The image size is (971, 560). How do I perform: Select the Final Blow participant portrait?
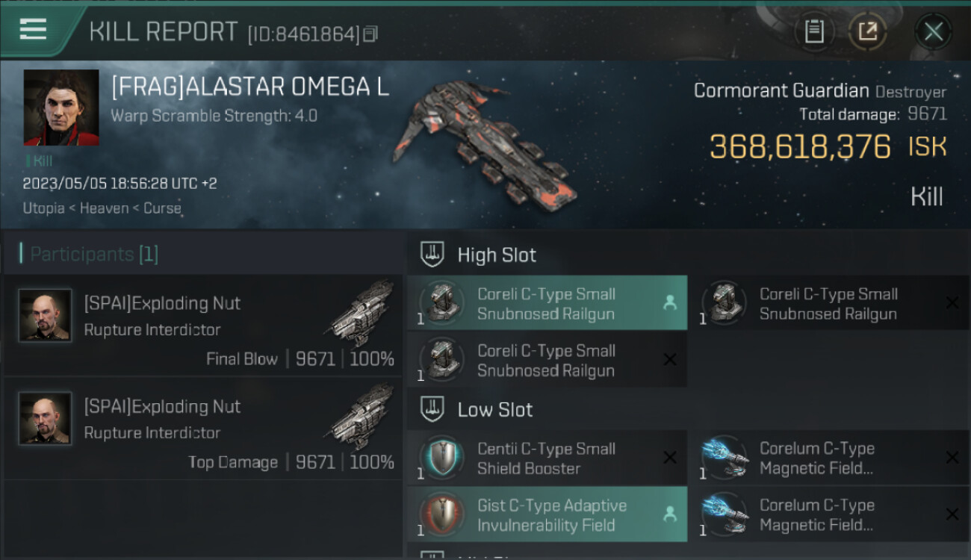point(46,316)
